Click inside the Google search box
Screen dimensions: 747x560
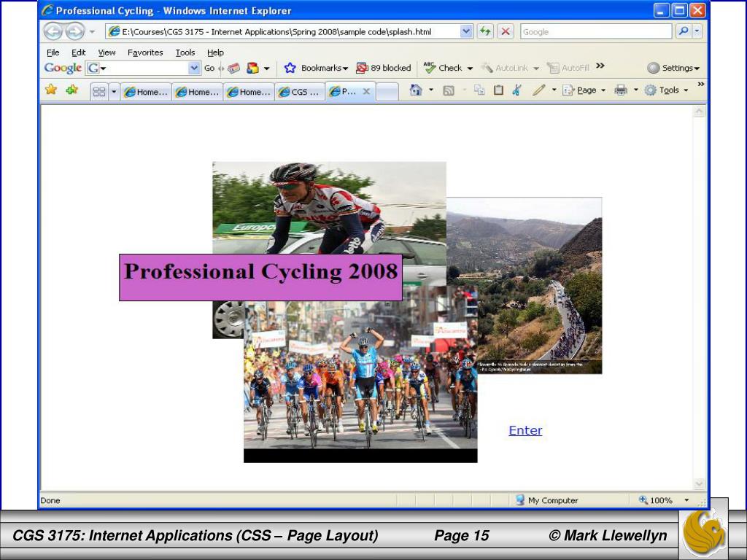(596, 31)
